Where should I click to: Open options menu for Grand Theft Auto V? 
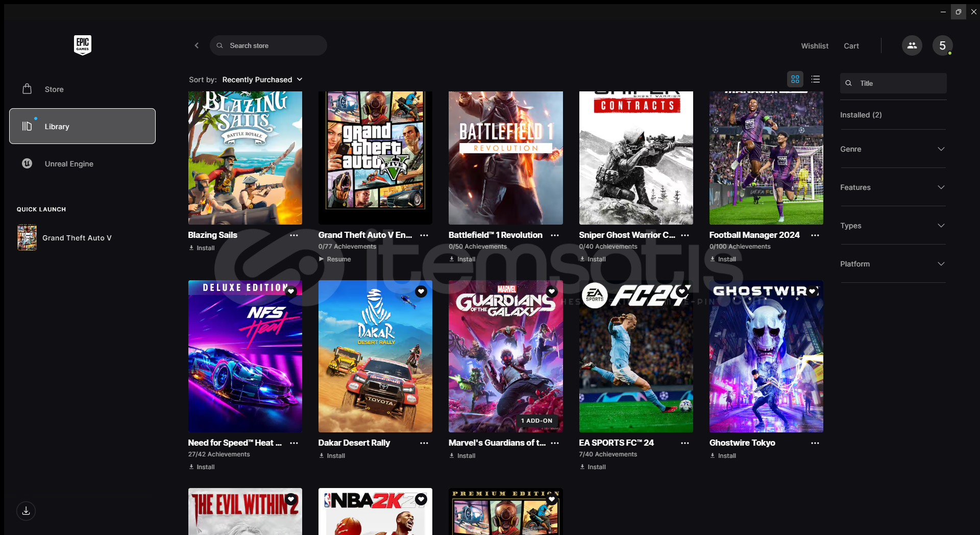tap(424, 235)
